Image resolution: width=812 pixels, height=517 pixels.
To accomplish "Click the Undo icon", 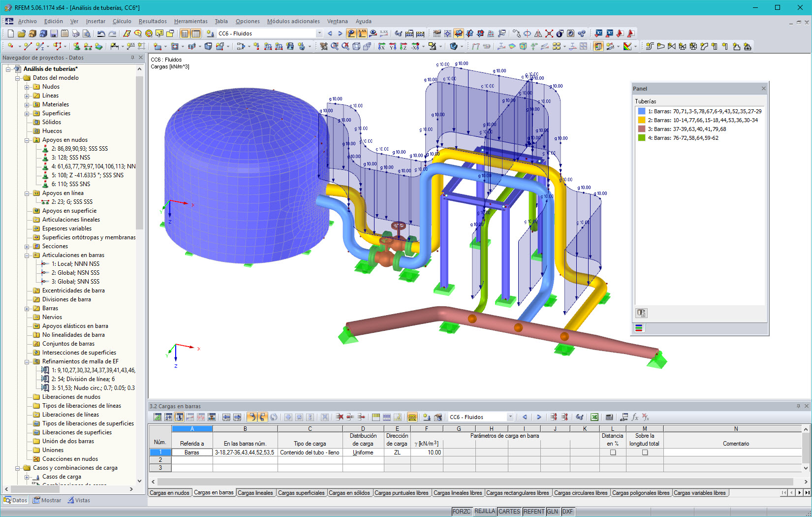I will [x=101, y=33].
